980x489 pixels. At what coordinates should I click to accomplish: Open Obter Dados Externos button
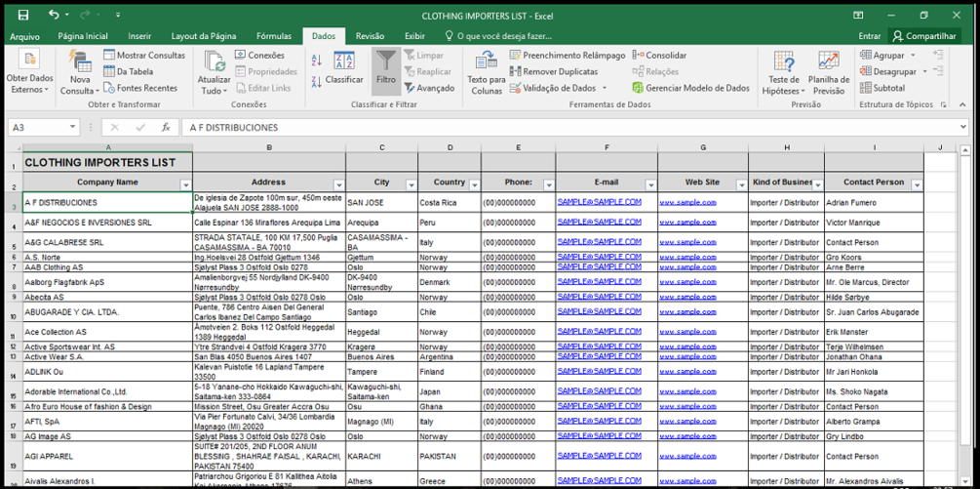[x=29, y=73]
